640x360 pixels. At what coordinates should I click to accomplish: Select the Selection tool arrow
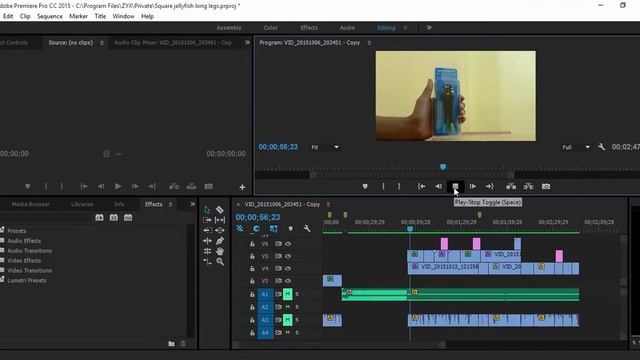pyautogui.click(x=207, y=210)
